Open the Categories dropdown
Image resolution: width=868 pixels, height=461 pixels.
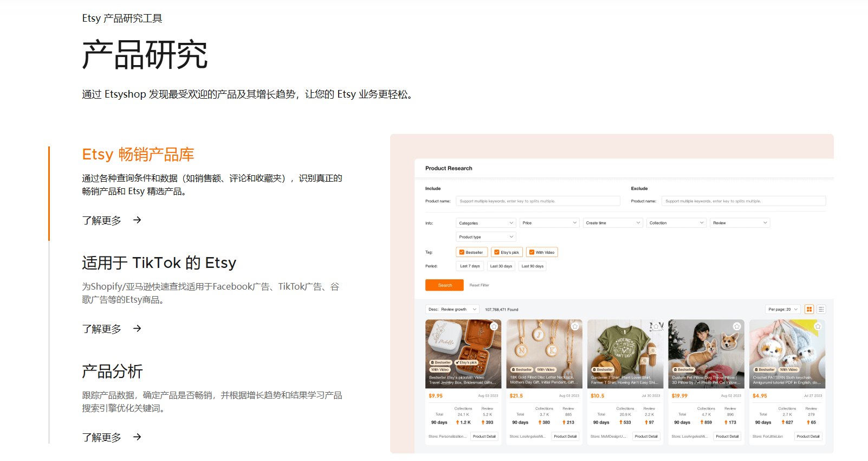[486, 223]
